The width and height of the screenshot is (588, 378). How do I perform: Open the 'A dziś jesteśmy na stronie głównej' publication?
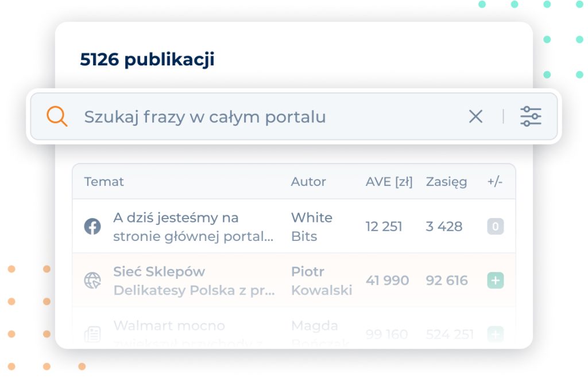(x=193, y=227)
